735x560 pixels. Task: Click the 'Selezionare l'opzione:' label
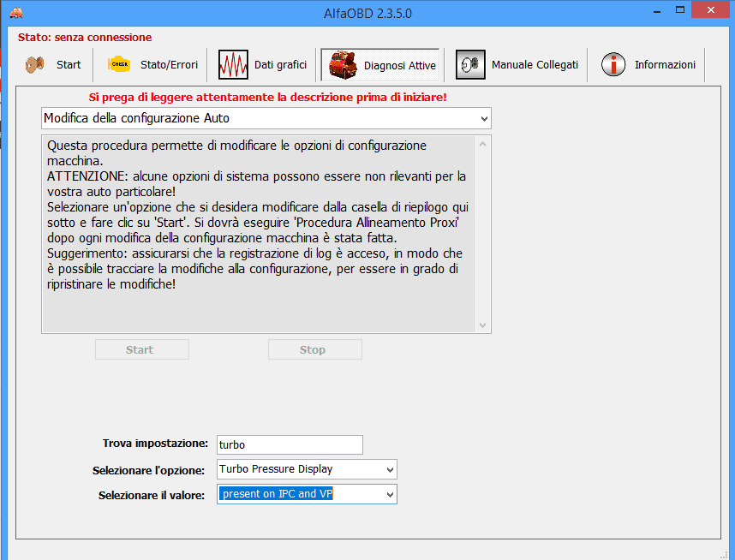point(148,470)
